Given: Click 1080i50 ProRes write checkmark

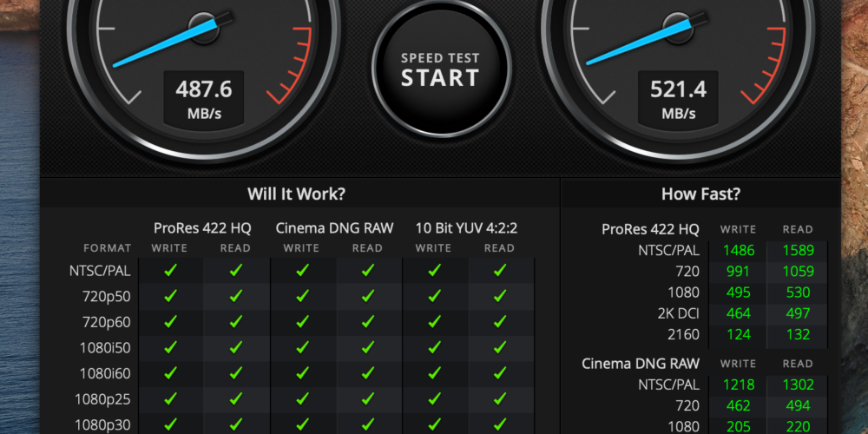Looking at the screenshot, I should (x=170, y=347).
